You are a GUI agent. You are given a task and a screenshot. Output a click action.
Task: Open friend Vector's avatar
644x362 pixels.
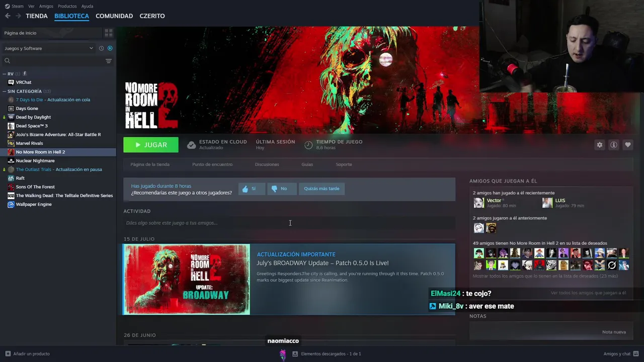pos(479,203)
